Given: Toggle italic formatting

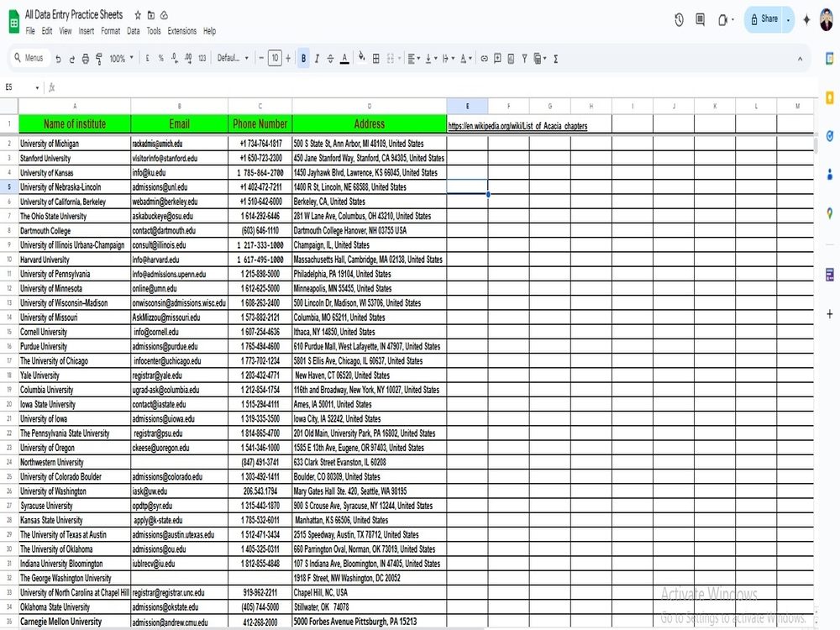Looking at the screenshot, I should coord(318,59).
